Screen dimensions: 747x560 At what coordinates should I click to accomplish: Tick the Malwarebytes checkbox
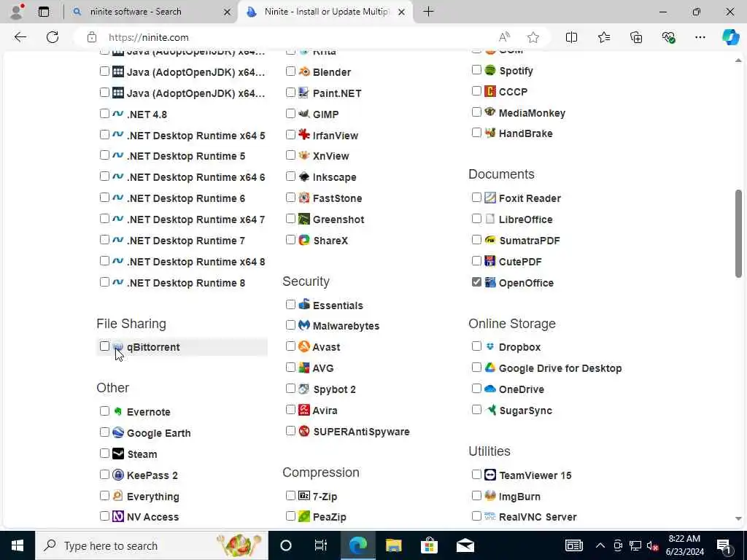tap(290, 324)
